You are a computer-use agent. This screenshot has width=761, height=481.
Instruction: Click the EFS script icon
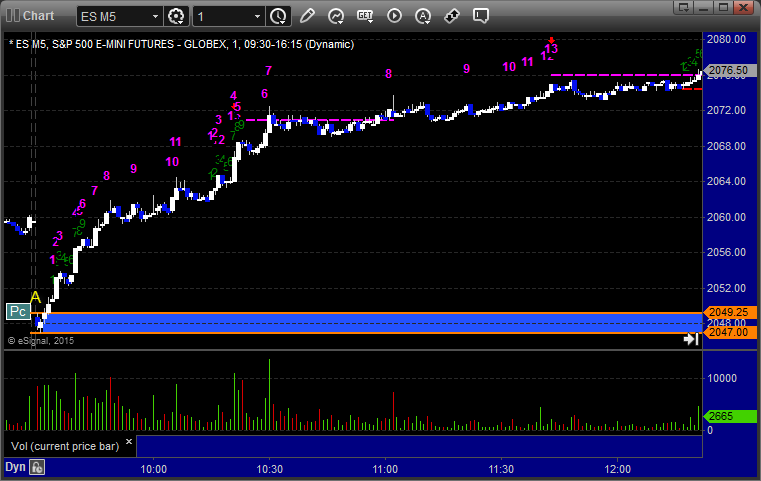(365, 16)
